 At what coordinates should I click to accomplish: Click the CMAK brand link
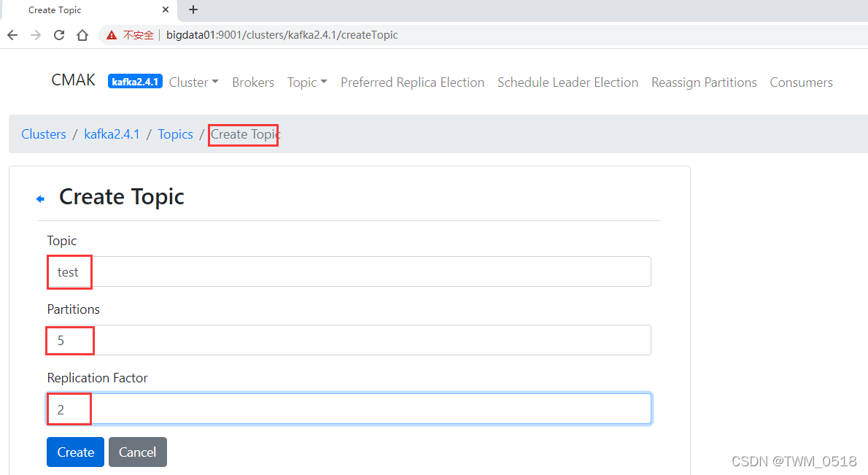tap(73, 80)
